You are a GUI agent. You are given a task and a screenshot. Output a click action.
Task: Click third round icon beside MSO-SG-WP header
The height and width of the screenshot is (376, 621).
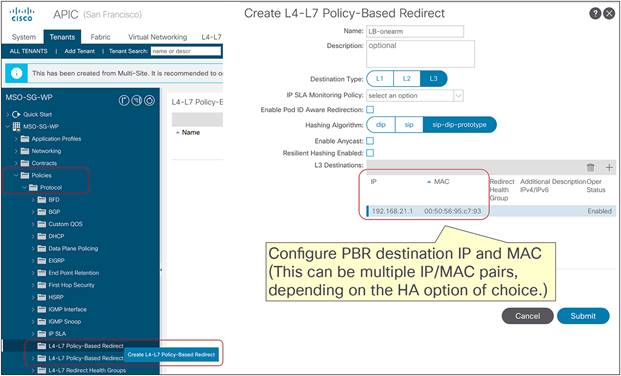click(149, 101)
